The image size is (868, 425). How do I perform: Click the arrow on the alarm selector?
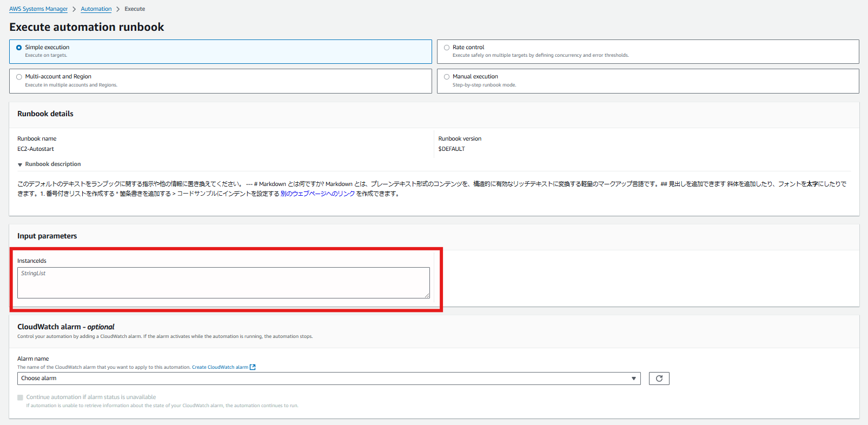[633, 378]
